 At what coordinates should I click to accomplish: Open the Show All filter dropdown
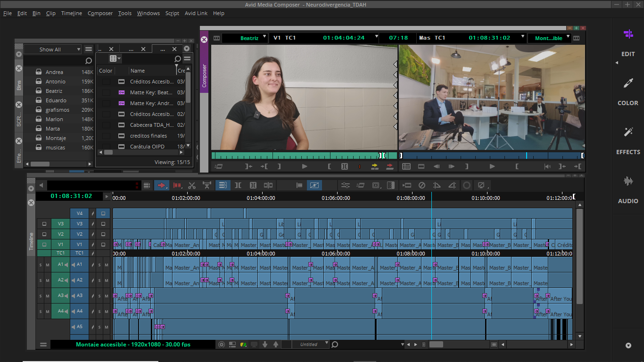click(53, 49)
